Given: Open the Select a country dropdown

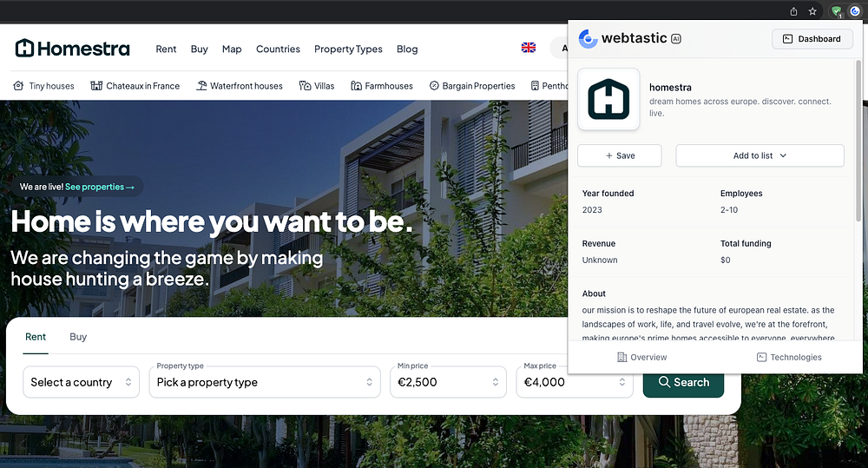Looking at the screenshot, I should [x=81, y=382].
